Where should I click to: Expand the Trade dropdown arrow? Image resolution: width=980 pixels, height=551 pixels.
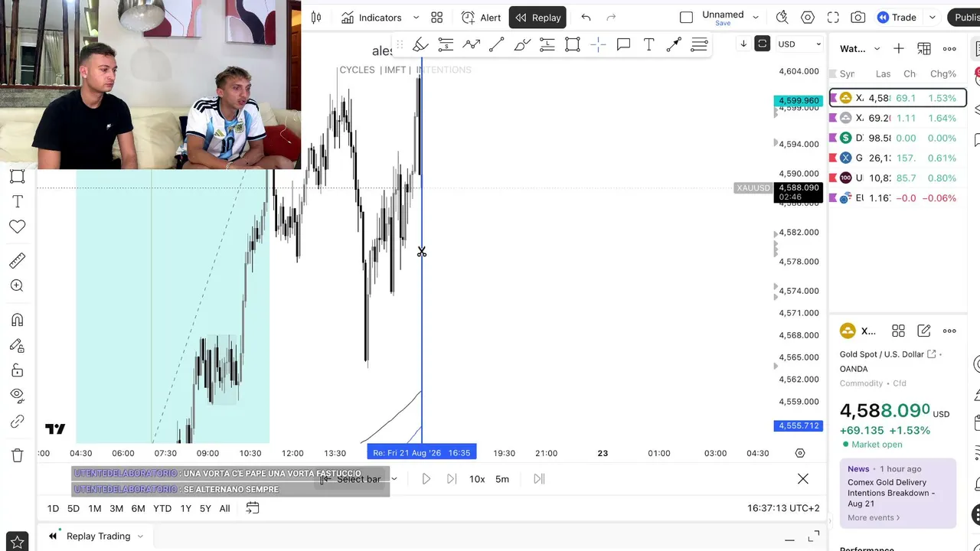pos(932,18)
